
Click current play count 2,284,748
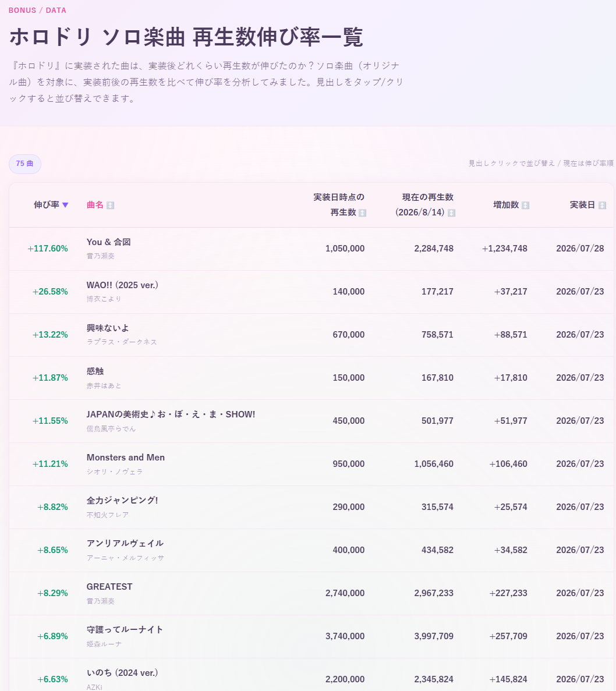(434, 249)
